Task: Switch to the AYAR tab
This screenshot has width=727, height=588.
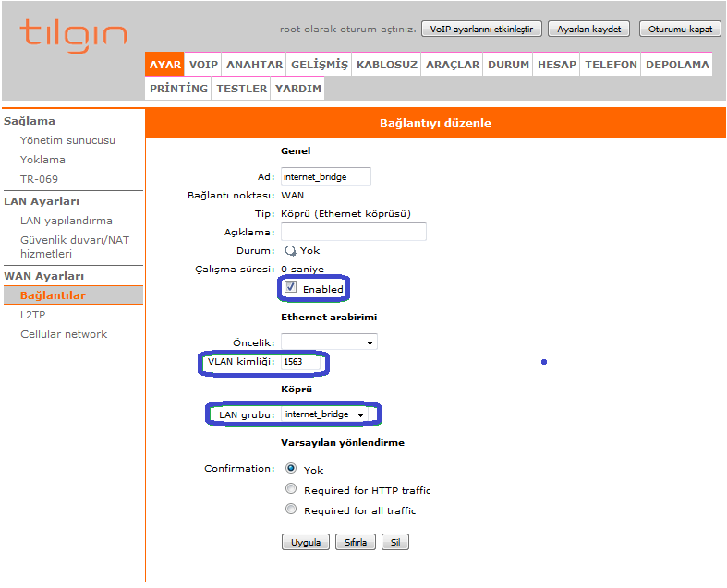Action: click(x=164, y=65)
